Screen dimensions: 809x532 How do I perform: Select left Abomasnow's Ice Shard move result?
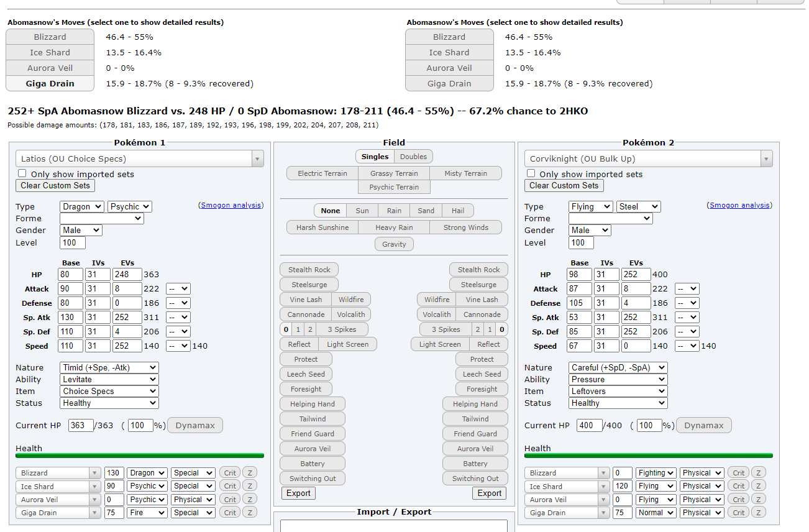[x=50, y=52]
